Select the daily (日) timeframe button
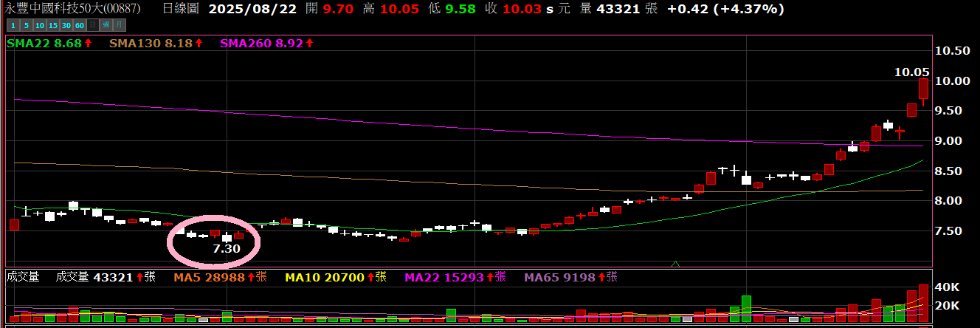Image resolution: width=980 pixels, height=328 pixels. point(93,25)
